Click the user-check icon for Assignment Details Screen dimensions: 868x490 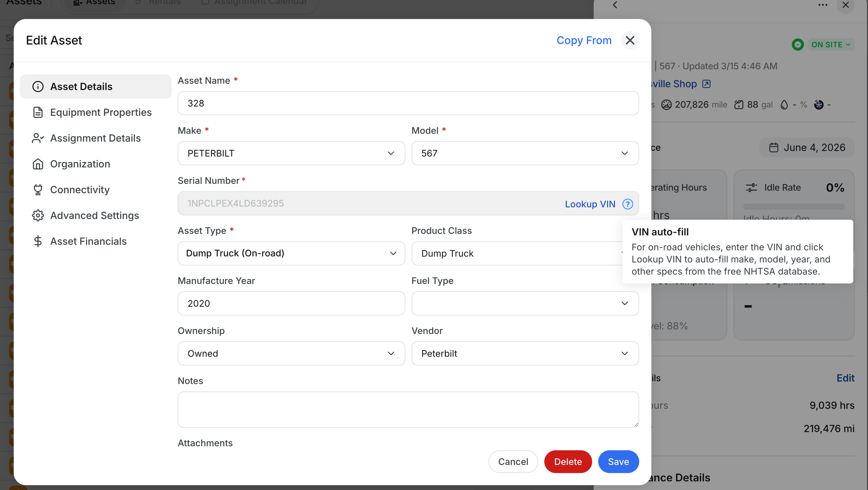coord(38,138)
